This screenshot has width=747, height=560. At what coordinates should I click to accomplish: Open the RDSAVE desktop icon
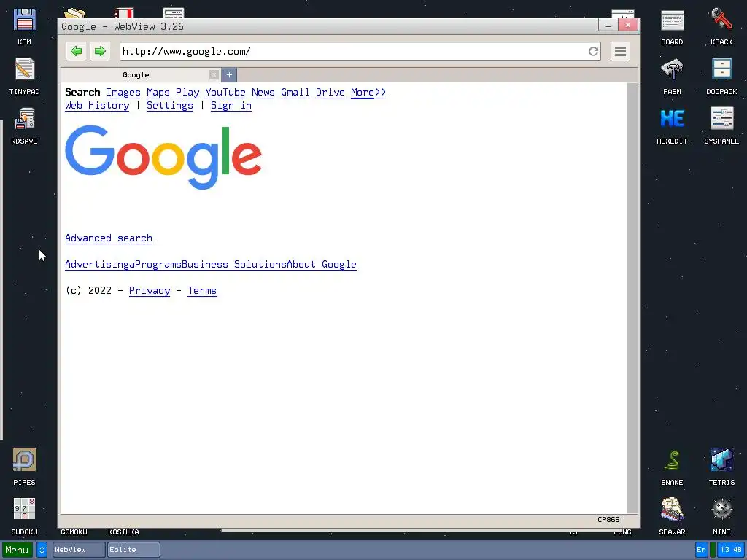(24, 125)
